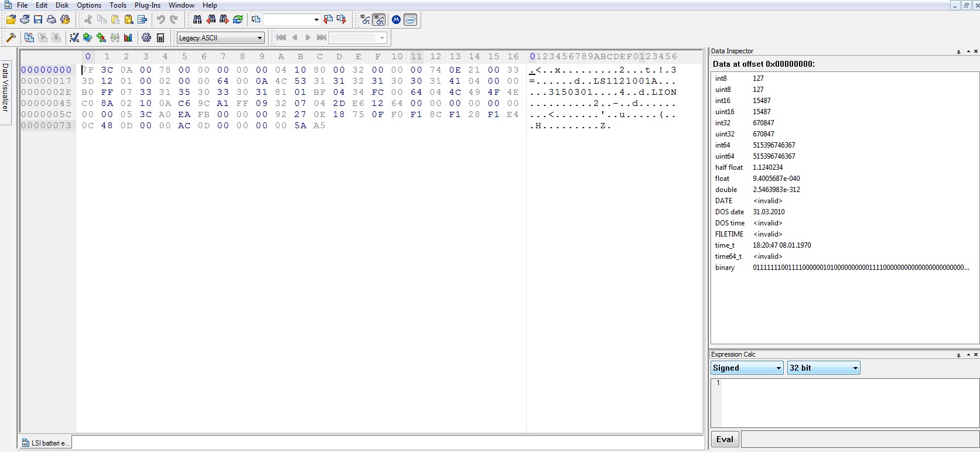Click the hammer tool icon
Viewport: 980px width, 452px height.
tap(11, 38)
